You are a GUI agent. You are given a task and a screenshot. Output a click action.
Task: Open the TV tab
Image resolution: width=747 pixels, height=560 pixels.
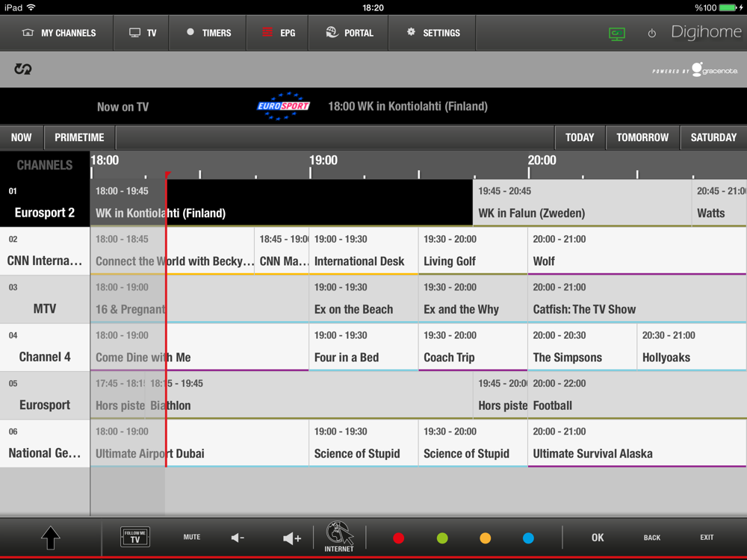141,33
